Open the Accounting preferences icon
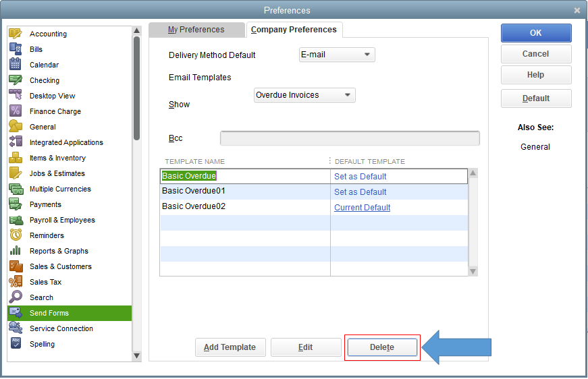 click(16, 33)
